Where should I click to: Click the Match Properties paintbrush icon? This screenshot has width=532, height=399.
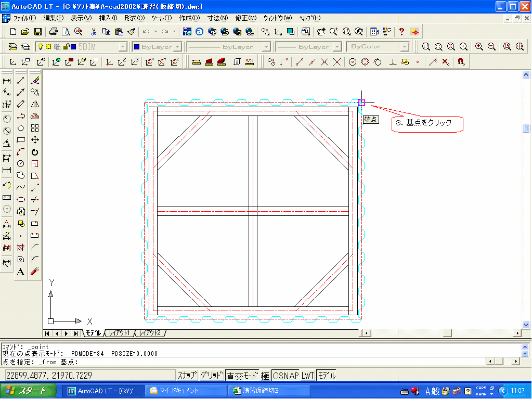click(x=132, y=32)
